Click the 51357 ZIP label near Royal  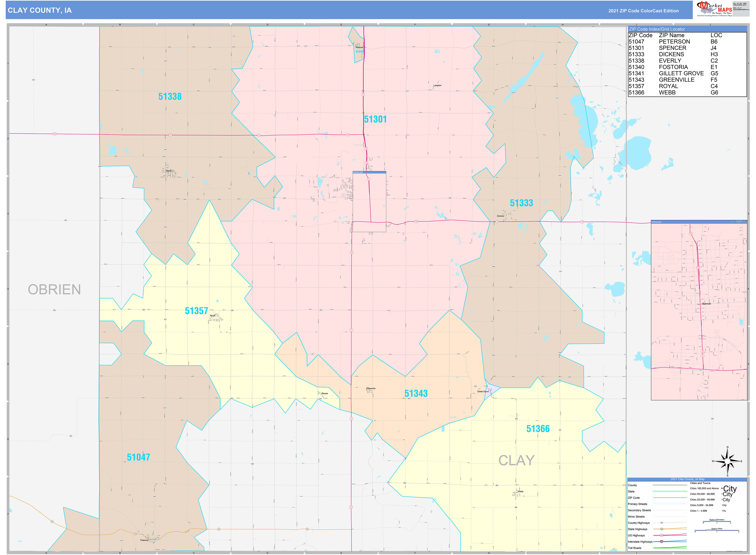(x=196, y=311)
